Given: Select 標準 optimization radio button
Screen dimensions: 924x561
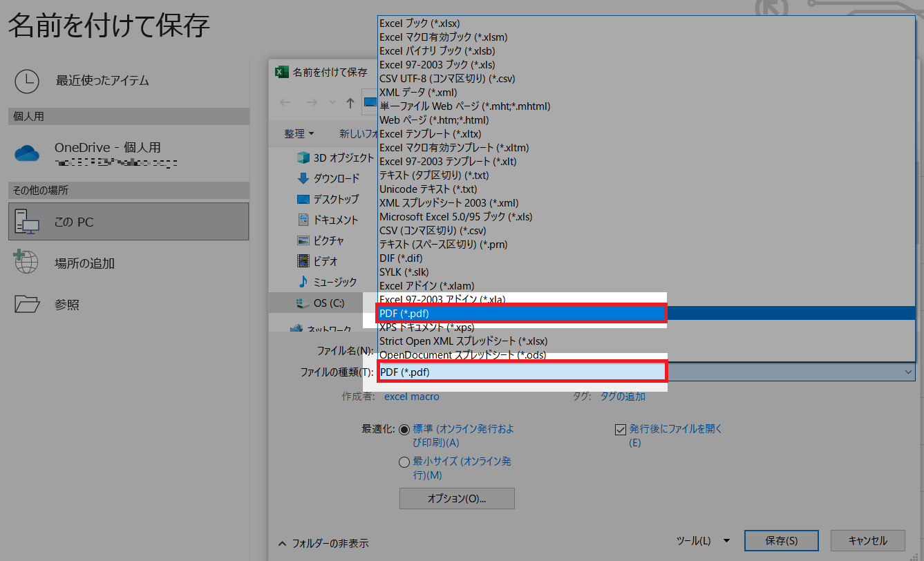Looking at the screenshot, I should [x=404, y=429].
